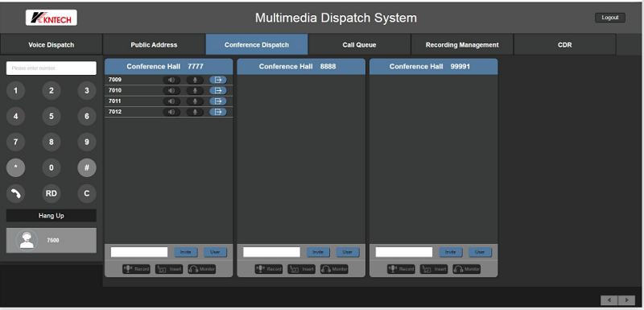The width and height of the screenshot is (644, 310).
Task: Start Record in Conference Hall 8888
Action: [x=269, y=269]
